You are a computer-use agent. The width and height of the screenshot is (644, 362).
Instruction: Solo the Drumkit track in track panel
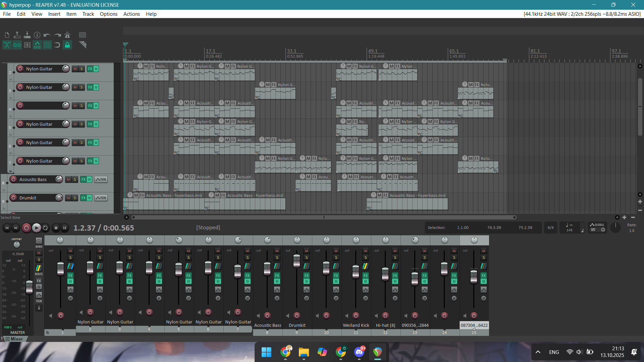point(75,198)
